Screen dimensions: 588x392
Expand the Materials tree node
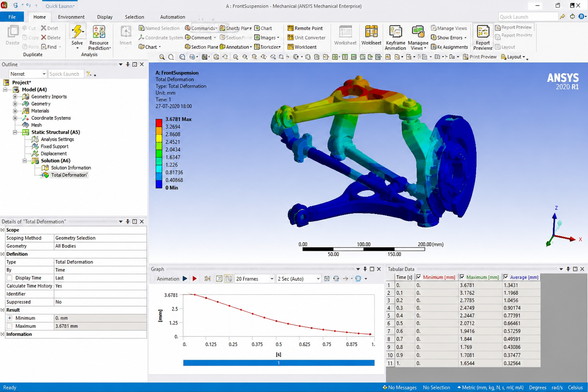(x=15, y=111)
